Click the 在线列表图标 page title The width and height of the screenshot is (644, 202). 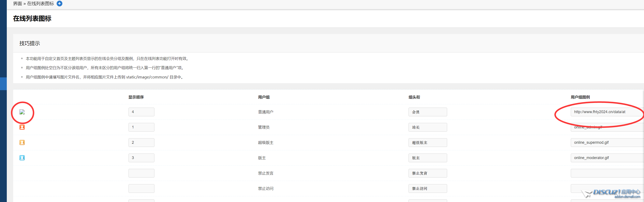click(x=32, y=18)
